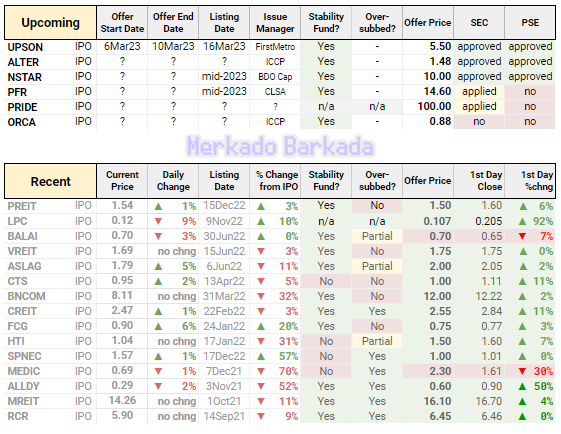Select the UPSON ticker cell
The height and width of the screenshot is (434, 561).
tap(25, 47)
